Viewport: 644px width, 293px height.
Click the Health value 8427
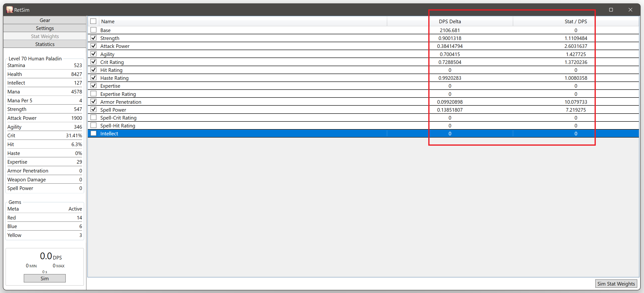click(x=77, y=74)
